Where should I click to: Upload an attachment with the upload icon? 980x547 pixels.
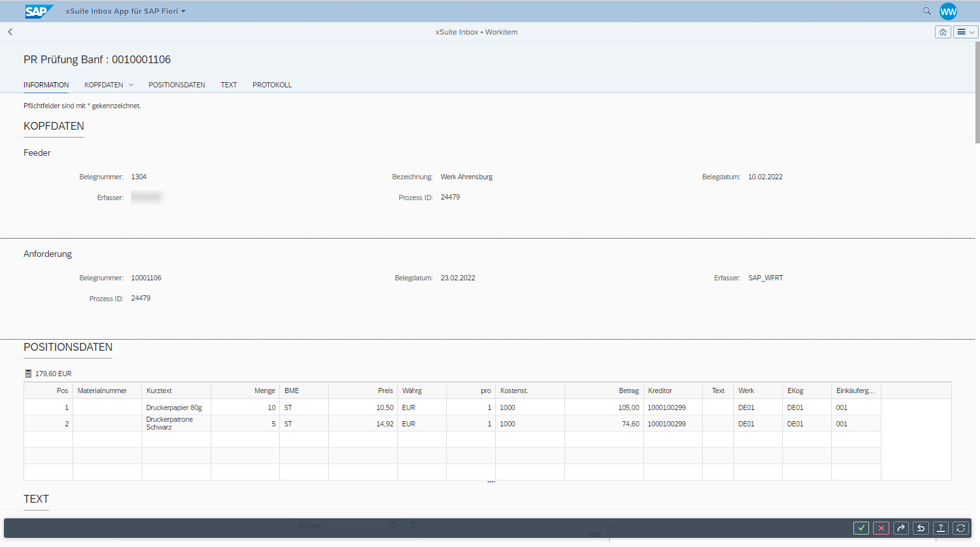pos(940,528)
